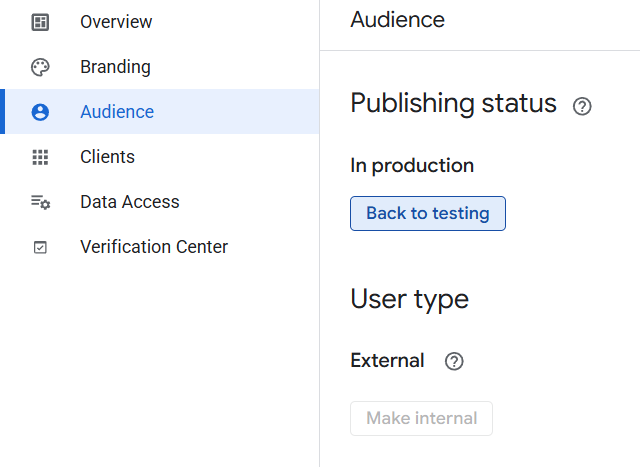Image resolution: width=640 pixels, height=467 pixels.
Task: Click the Publishing status heading
Action: pyautogui.click(x=453, y=103)
